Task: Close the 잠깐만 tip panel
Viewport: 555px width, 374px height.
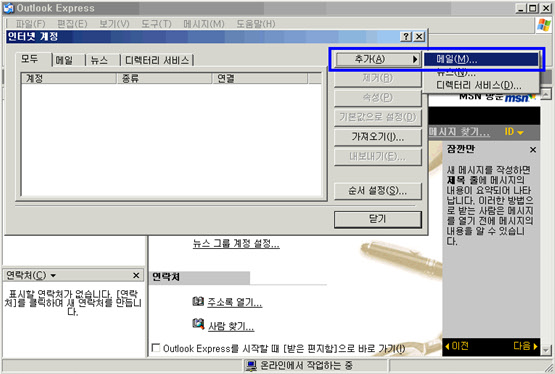Action: (x=533, y=150)
